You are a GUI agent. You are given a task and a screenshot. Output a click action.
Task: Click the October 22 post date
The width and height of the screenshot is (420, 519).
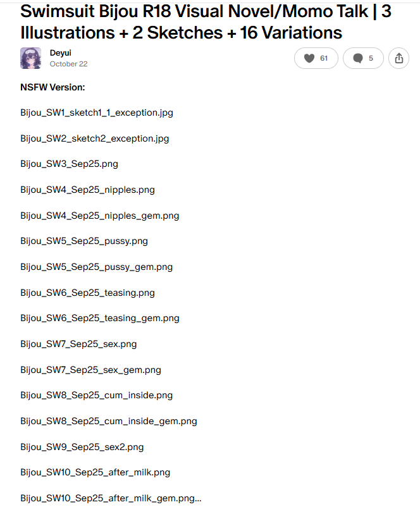pyautogui.click(x=68, y=64)
